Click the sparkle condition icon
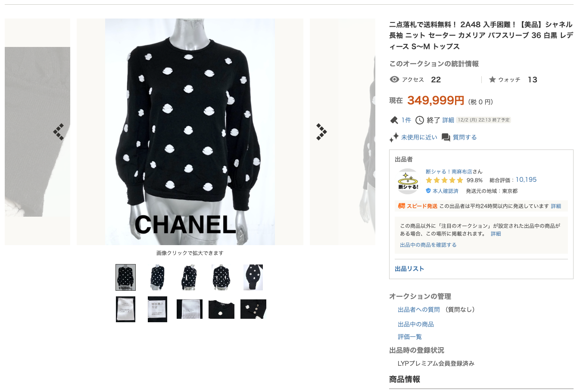The image size is (577, 392). point(394,137)
